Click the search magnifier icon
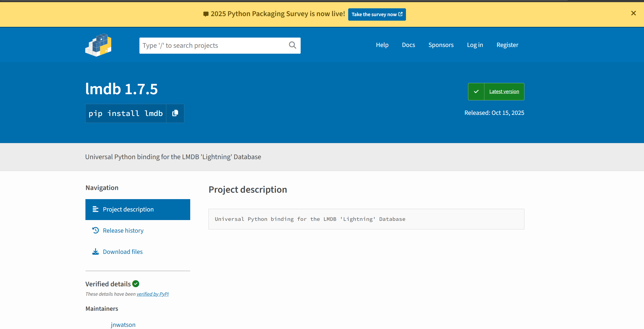 coord(292,45)
